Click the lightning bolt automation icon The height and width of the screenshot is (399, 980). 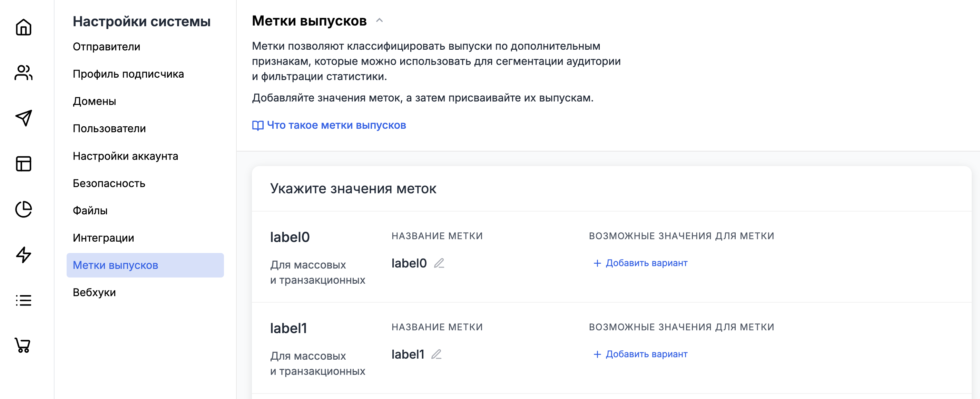pos(23,254)
